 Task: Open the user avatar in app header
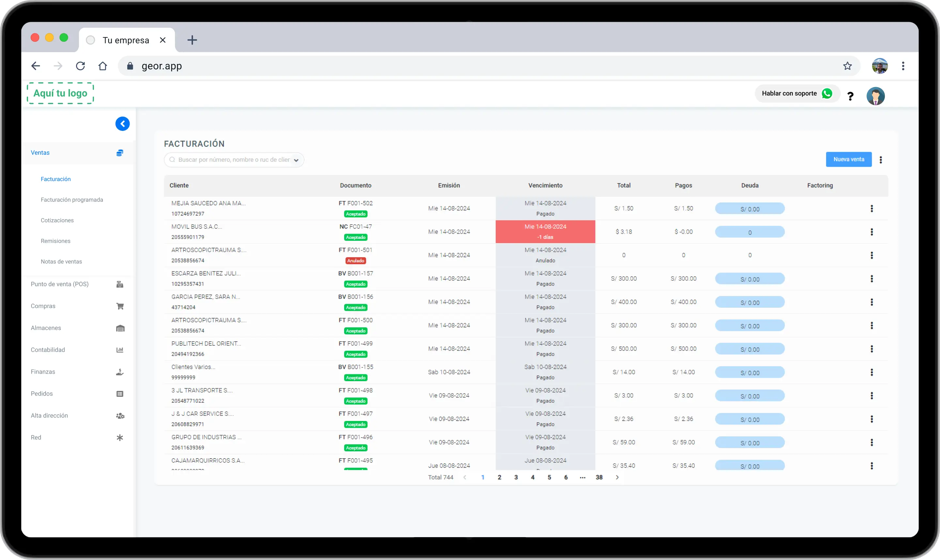[x=875, y=96]
